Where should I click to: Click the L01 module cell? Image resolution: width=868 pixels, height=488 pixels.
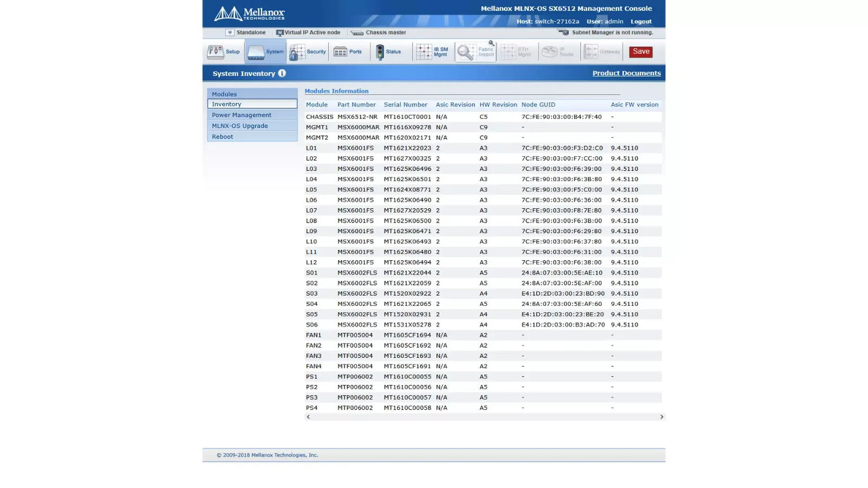tap(311, 148)
